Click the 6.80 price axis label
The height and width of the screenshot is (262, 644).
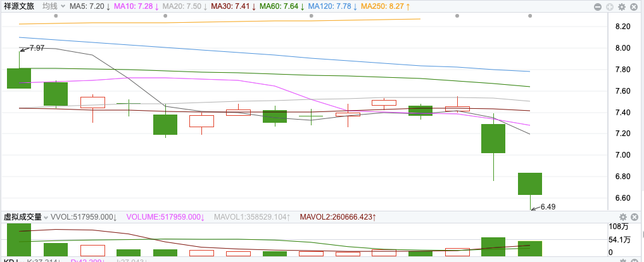tap(623, 177)
